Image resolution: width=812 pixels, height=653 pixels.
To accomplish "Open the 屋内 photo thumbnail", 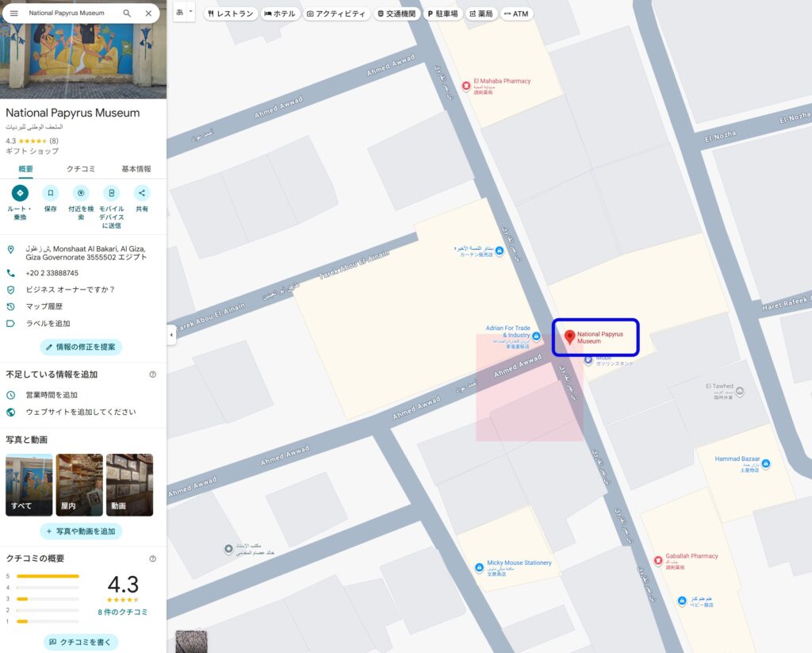I will point(79,485).
